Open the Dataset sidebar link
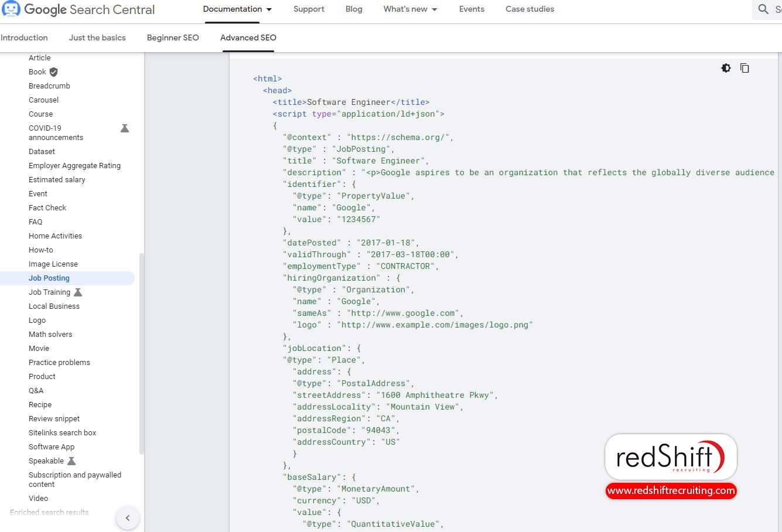This screenshot has height=532, width=782. point(42,152)
